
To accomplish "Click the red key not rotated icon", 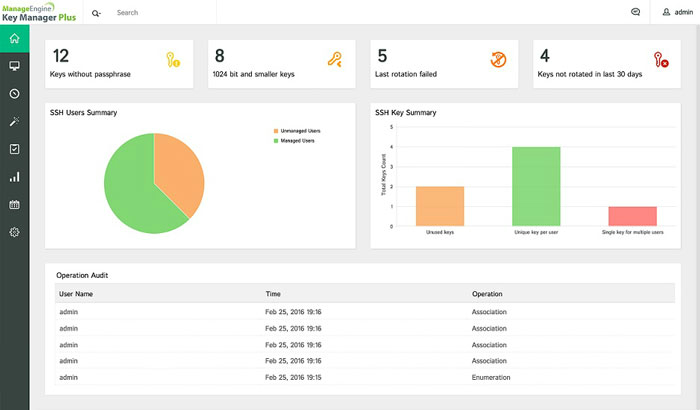I will [659, 61].
